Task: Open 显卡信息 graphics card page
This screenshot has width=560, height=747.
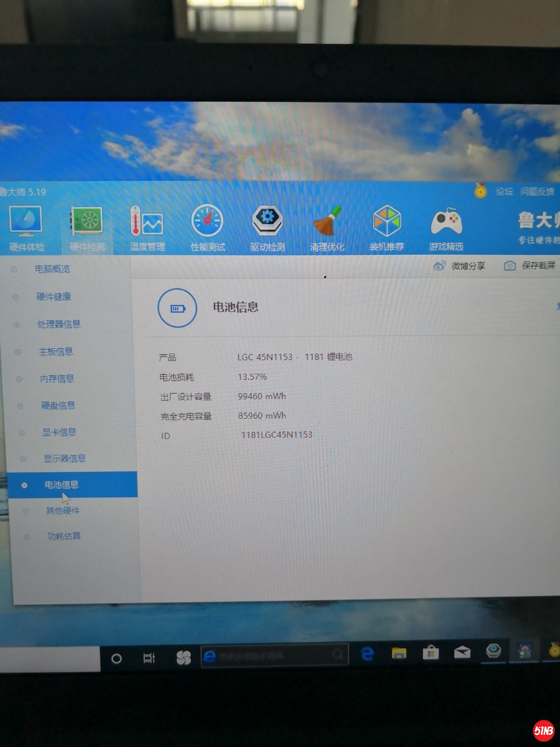Action: 59,432
